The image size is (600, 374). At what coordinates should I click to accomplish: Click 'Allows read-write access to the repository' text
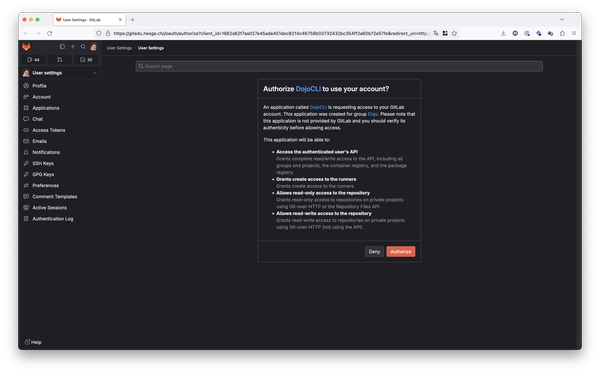(x=324, y=214)
